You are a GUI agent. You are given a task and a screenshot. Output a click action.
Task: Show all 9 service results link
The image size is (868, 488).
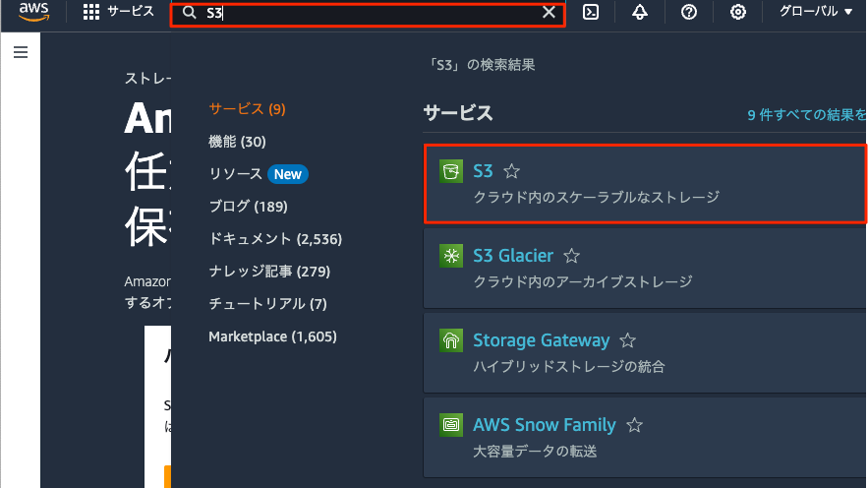click(806, 115)
